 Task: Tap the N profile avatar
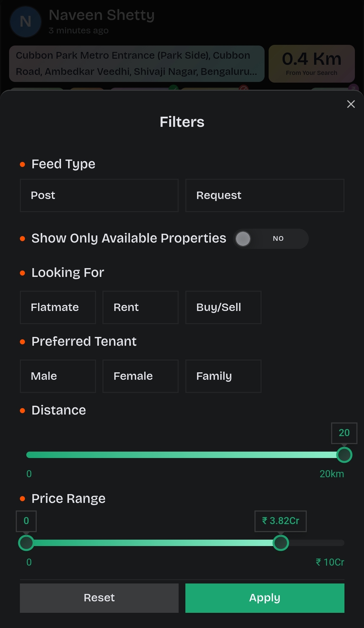(26, 22)
